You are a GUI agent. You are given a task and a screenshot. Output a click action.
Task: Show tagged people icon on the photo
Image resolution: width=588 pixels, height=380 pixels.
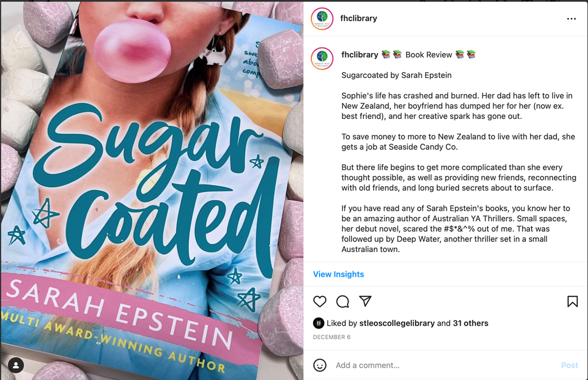pyautogui.click(x=16, y=365)
